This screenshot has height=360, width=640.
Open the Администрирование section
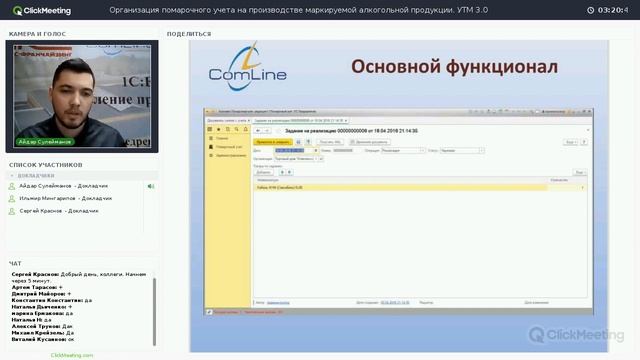231,156
